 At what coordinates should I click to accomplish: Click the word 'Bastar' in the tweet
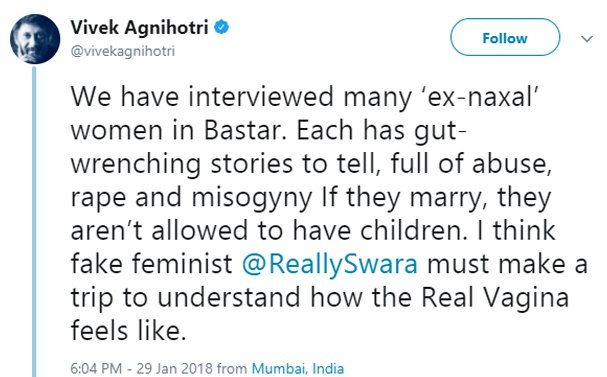coord(246,130)
